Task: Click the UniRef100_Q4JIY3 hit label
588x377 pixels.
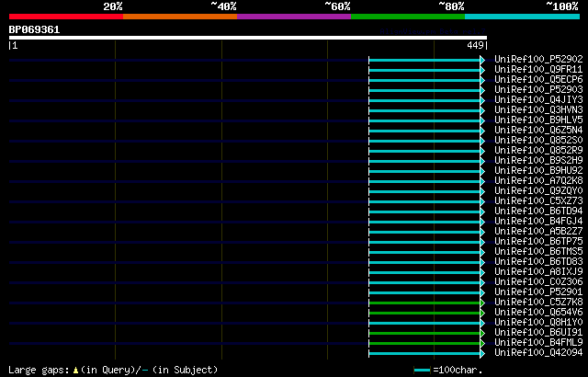Action: (x=538, y=100)
